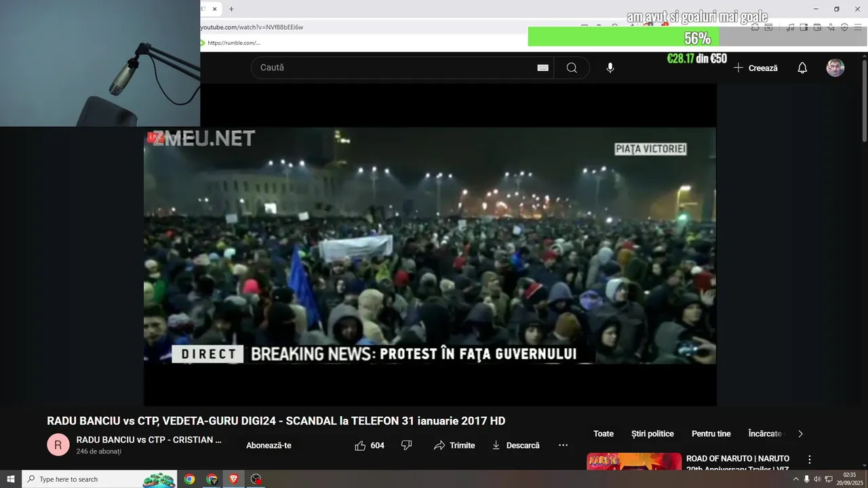Select the Încărcate filter chip
The width and height of the screenshot is (868, 488).
(765, 434)
